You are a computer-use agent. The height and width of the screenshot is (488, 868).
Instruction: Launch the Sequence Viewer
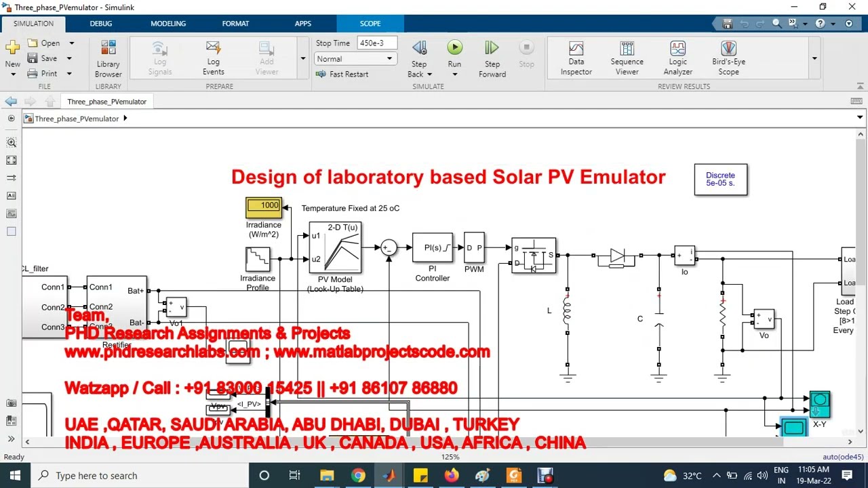tap(627, 58)
